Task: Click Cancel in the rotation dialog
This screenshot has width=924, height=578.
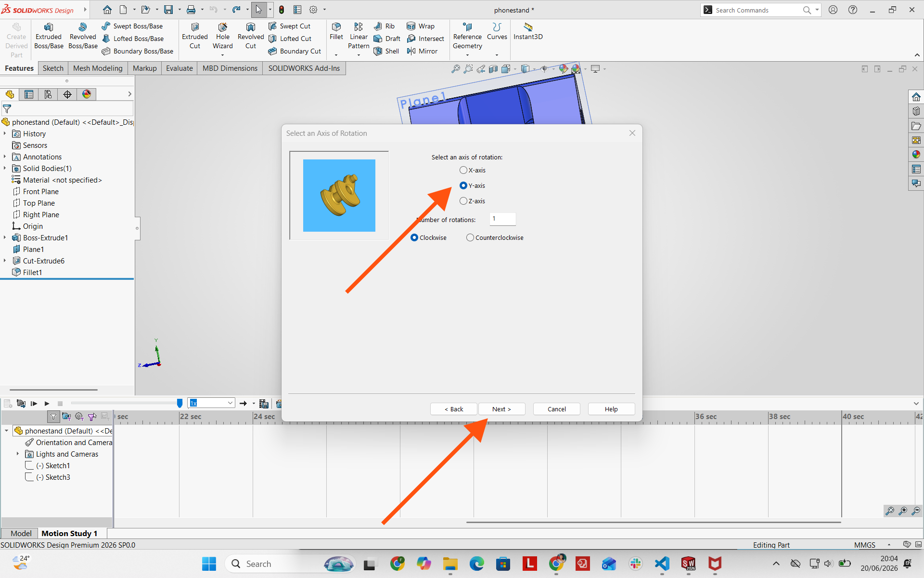Action: (557, 409)
